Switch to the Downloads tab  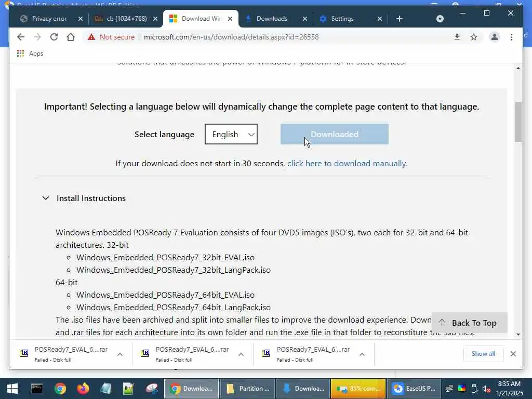271,19
